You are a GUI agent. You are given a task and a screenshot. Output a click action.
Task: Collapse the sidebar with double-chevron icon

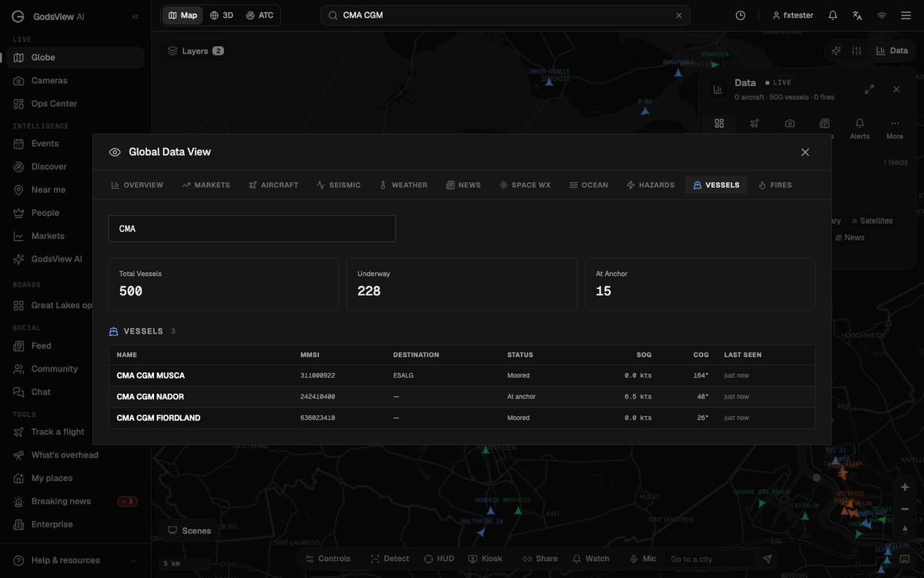point(136,16)
